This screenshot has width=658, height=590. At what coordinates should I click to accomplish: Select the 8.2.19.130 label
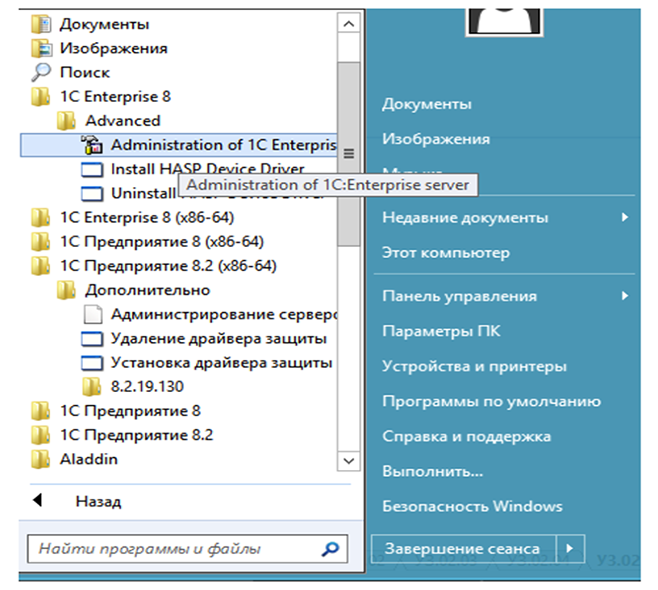[147, 386]
